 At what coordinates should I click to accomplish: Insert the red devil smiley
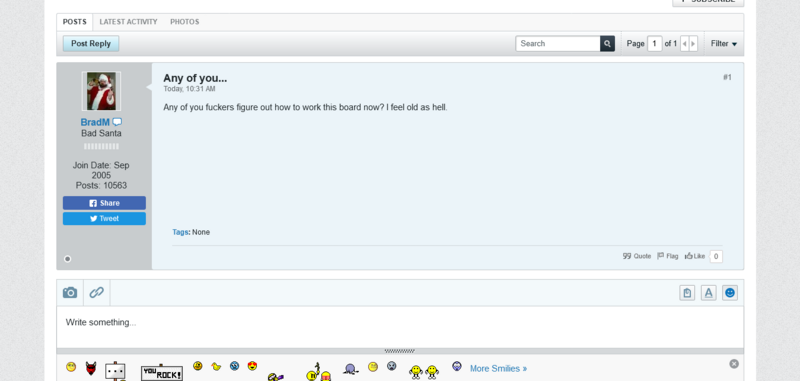pyautogui.click(x=91, y=368)
